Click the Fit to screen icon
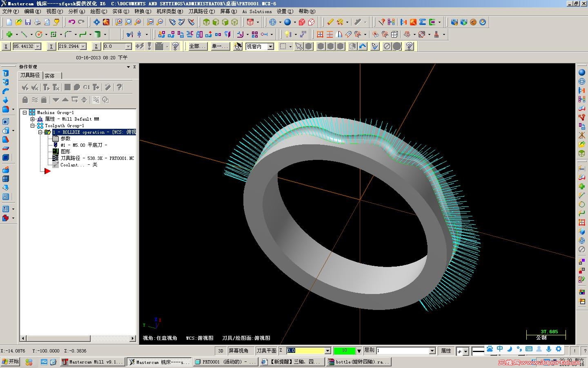This screenshot has height=368, width=588. (97, 22)
